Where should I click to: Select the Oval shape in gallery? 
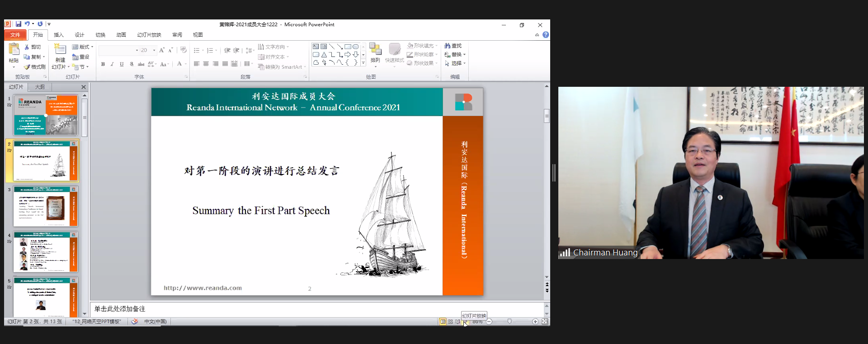point(356,47)
